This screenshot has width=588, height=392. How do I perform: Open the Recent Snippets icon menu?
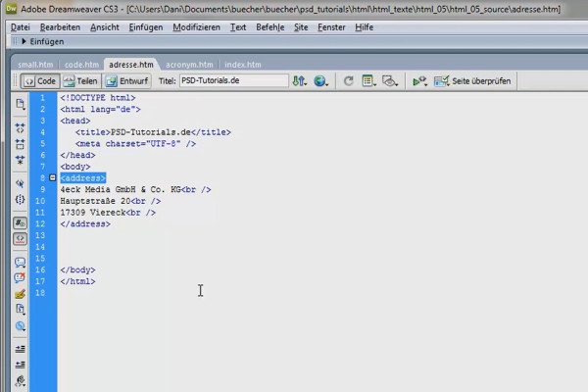point(21,309)
